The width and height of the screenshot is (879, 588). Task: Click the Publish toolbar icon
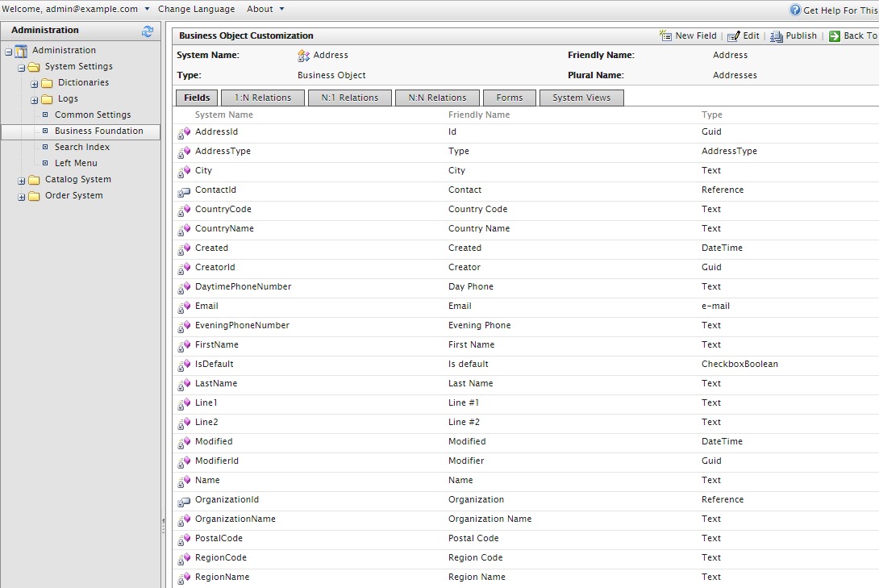click(x=776, y=36)
